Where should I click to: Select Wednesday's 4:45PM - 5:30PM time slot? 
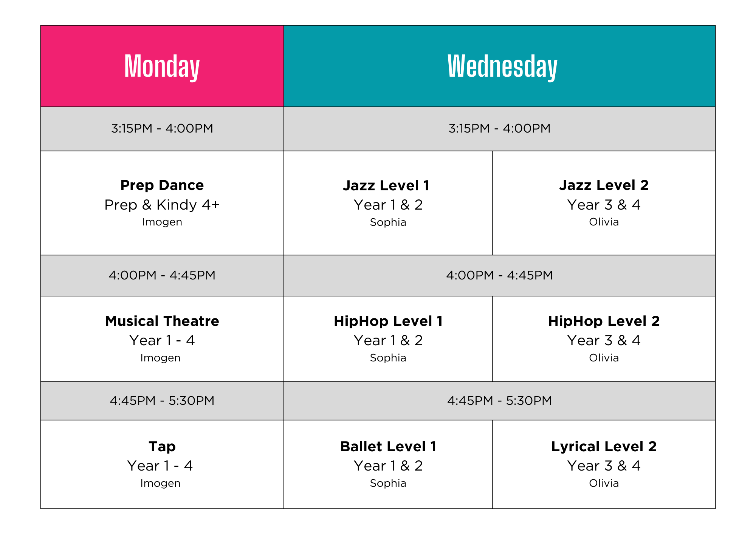499,401
